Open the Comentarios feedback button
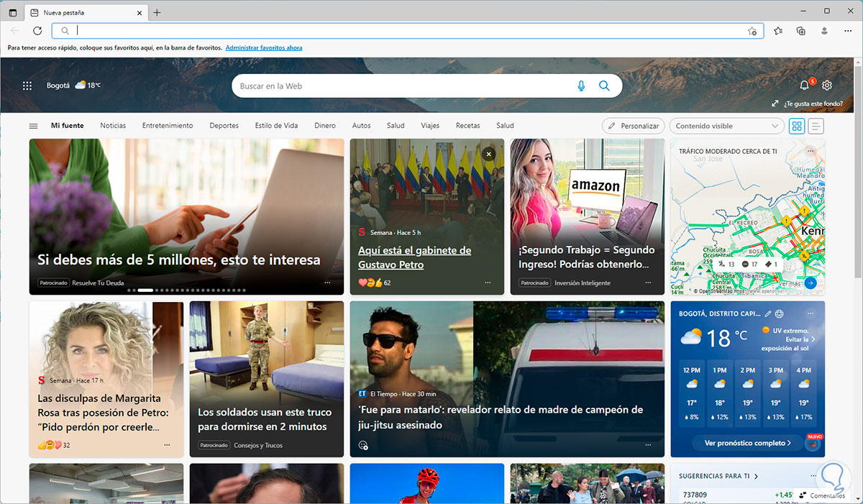Viewport: 863px width, 504px height. (x=821, y=495)
